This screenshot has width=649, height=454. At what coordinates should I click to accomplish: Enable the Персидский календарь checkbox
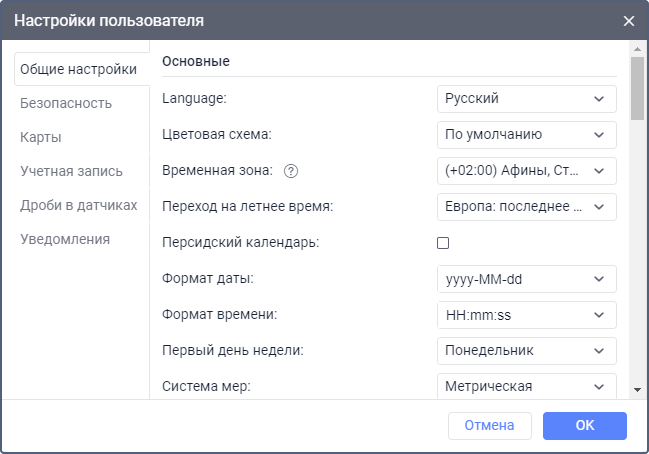coord(443,243)
